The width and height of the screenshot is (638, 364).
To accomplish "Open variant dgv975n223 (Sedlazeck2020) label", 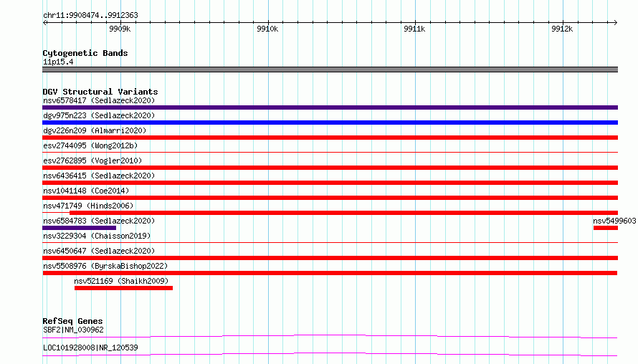I will click(99, 115).
